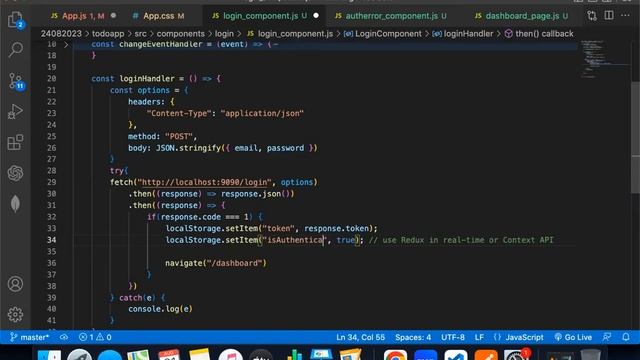640x360 pixels.
Task: Open the MongoDB leaf icon in activity bar
Action: click(x=16, y=203)
